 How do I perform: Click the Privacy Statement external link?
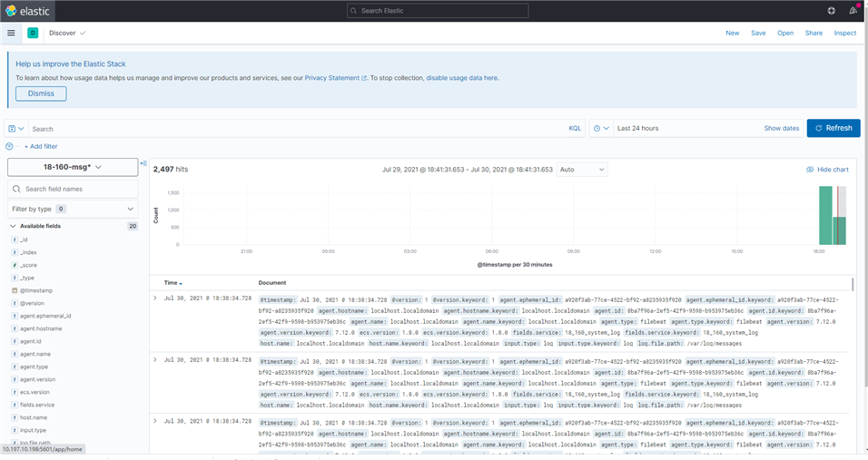point(335,78)
